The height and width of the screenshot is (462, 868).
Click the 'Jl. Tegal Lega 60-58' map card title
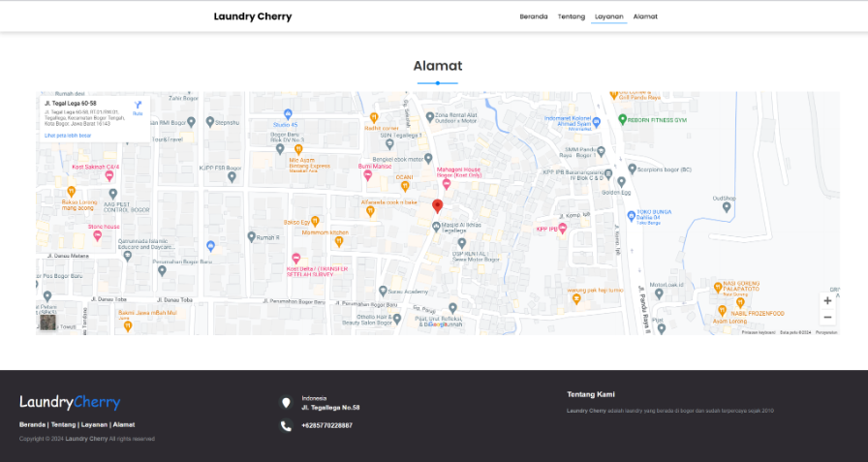[x=71, y=104]
